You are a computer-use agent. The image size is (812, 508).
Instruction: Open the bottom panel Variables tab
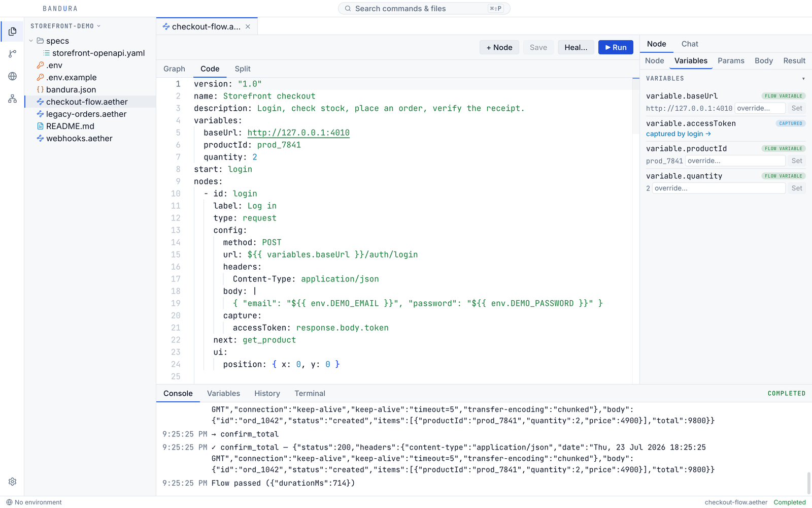click(x=223, y=393)
